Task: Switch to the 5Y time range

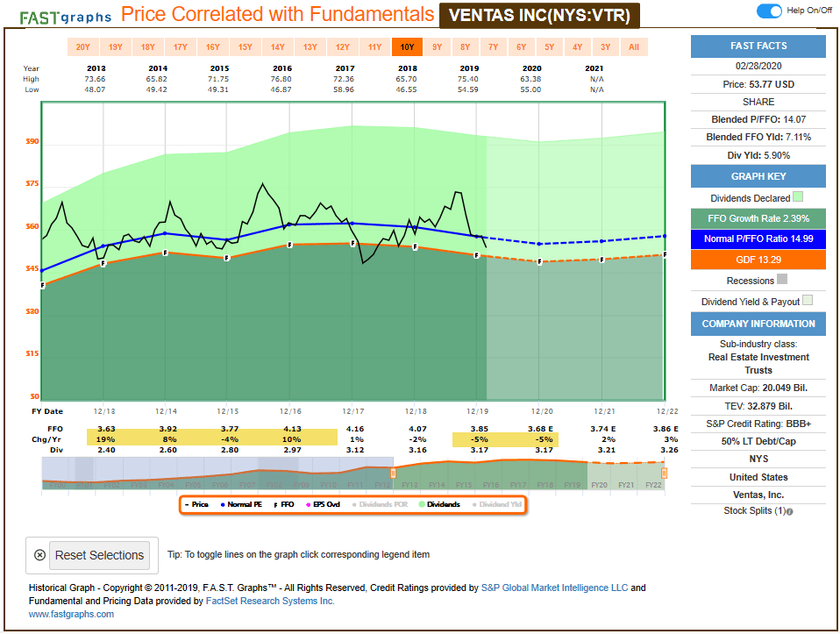Action: coord(550,47)
